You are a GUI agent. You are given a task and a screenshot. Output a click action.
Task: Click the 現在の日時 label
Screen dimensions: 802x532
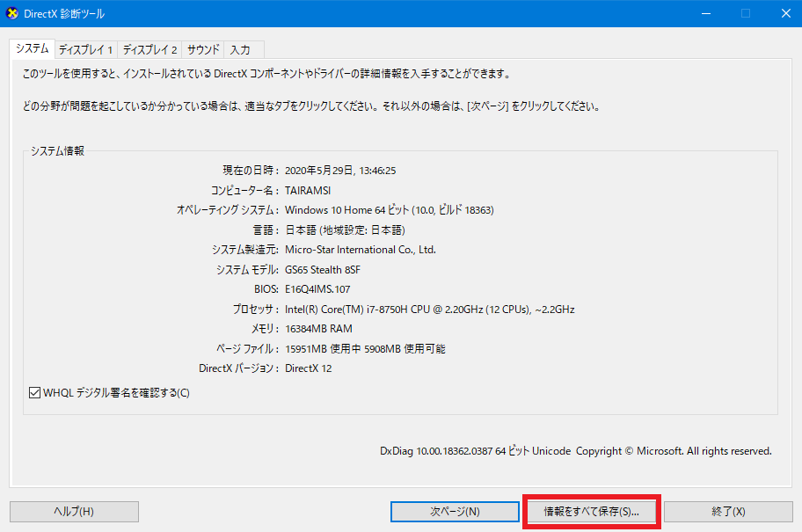pos(251,171)
